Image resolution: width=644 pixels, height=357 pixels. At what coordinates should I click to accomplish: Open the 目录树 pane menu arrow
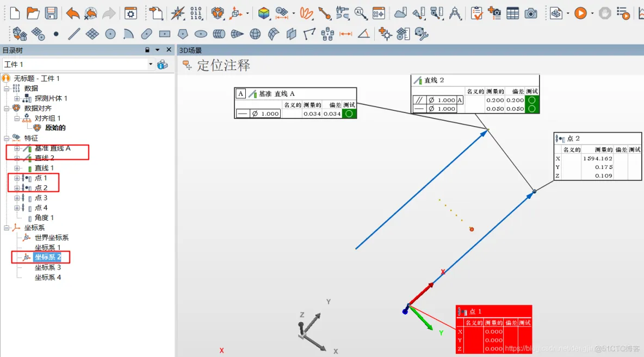click(157, 50)
